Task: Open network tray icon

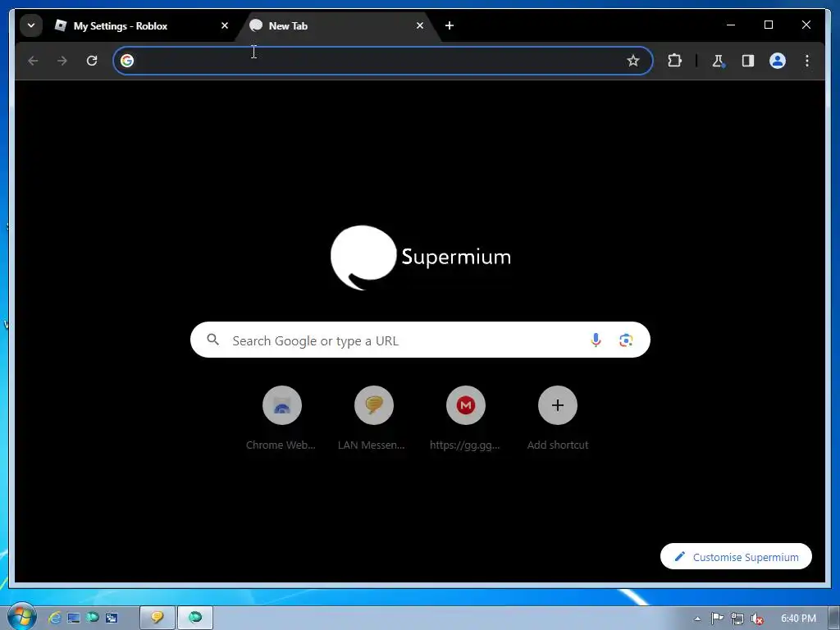Action: pyautogui.click(x=737, y=619)
